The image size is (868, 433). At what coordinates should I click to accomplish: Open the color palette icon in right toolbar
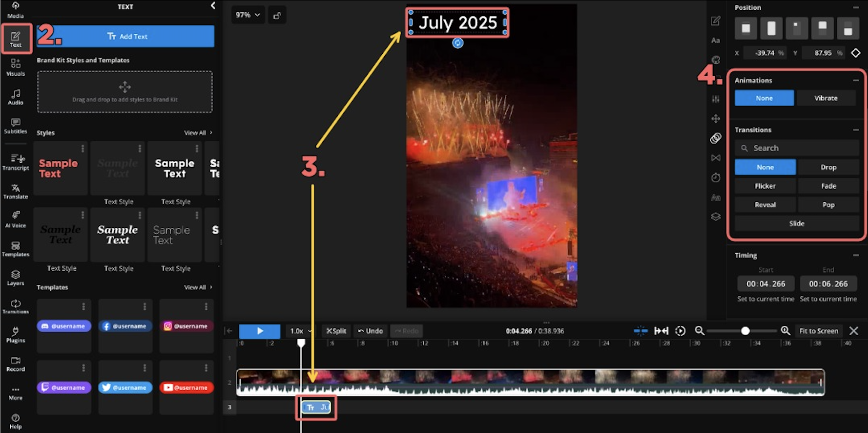(716, 60)
